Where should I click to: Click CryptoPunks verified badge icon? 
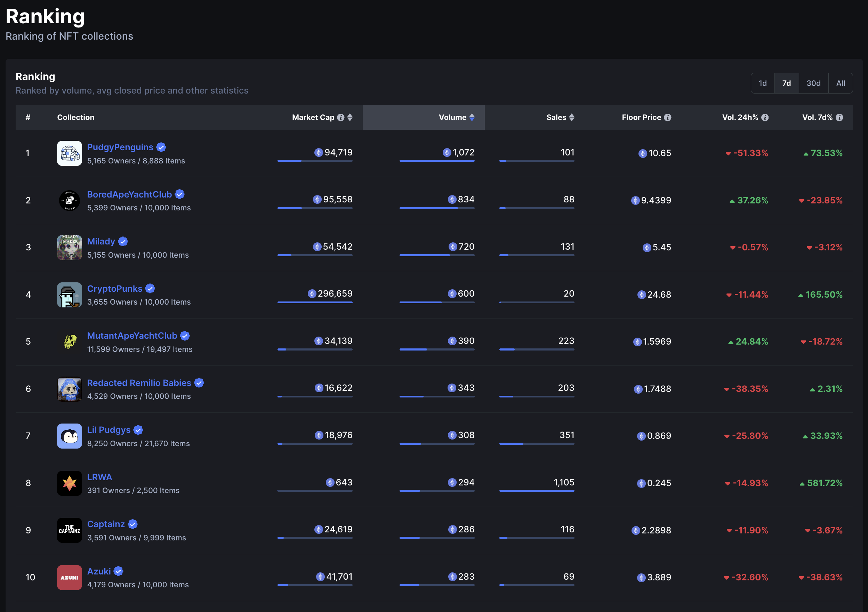[150, 289]
